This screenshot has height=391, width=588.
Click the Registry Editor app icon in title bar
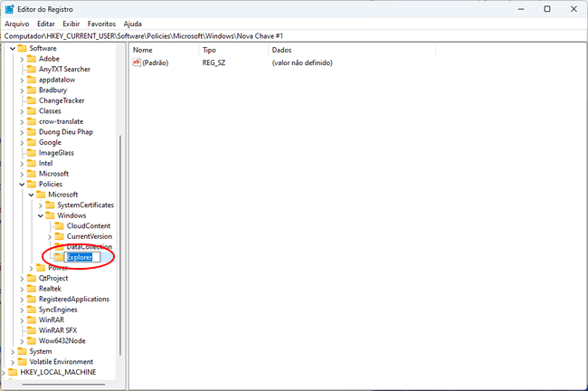(10, 8)
